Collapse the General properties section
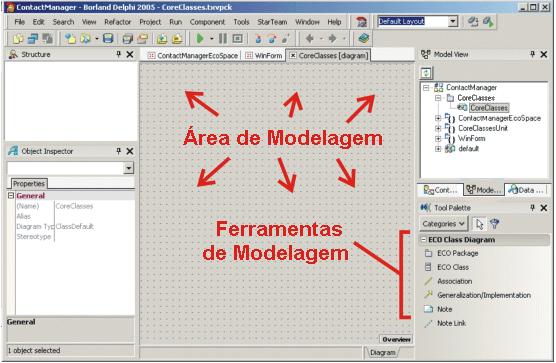This screenshot has width=556, height=363. (x=11, y=196)
